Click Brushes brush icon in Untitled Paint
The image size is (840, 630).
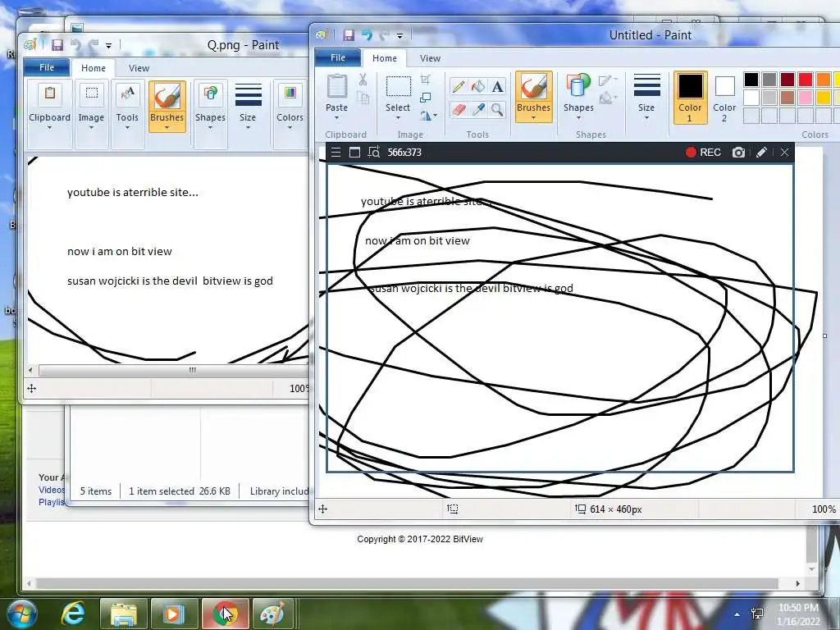[x=533, y=86]
